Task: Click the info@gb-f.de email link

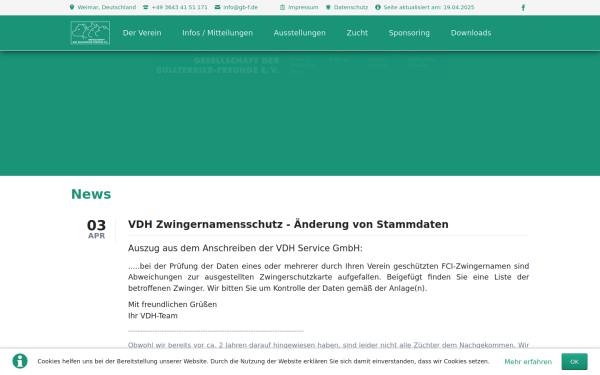Action: click(240, 7)
